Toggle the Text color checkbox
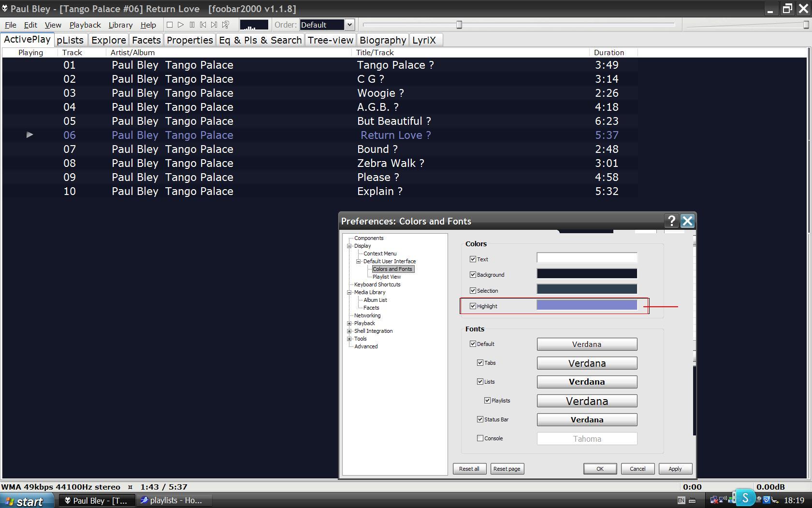Image resolution: width=812 pixels, height=508 pixels. click(x=473, y=259)
